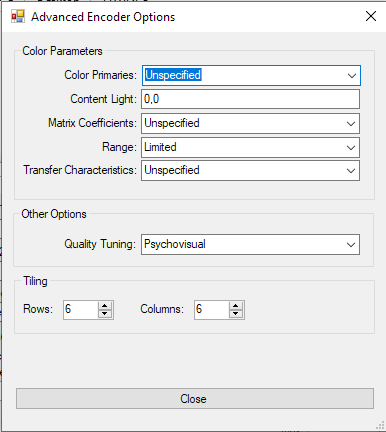
Task: Click the Content Light label
Action: 104,99
